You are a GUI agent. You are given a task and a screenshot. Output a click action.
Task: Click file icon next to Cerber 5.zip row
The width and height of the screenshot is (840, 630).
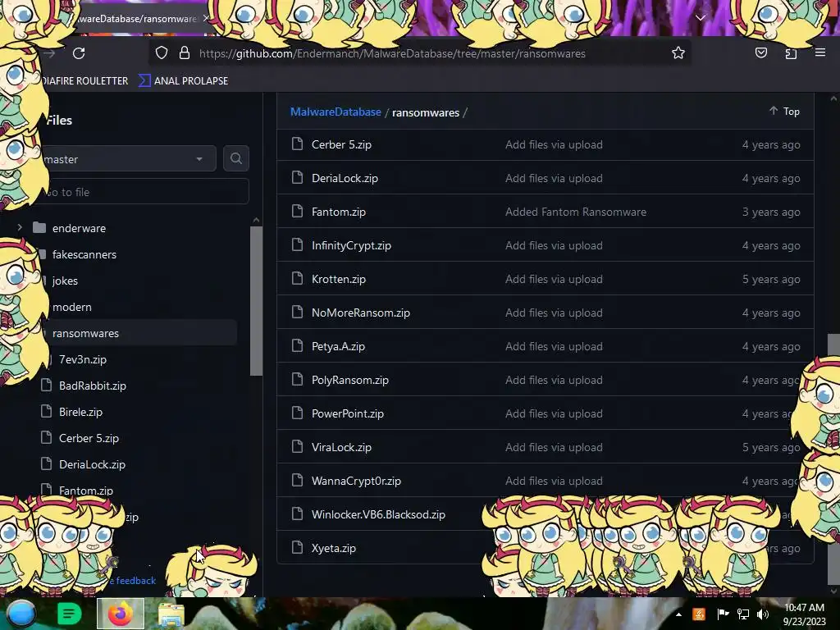[x=297, y=144]
